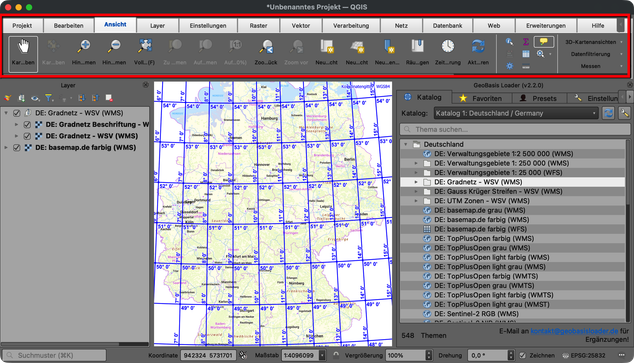Select the pan map hand tool
The height and width of the screenshot is (363, 634).
23,54
